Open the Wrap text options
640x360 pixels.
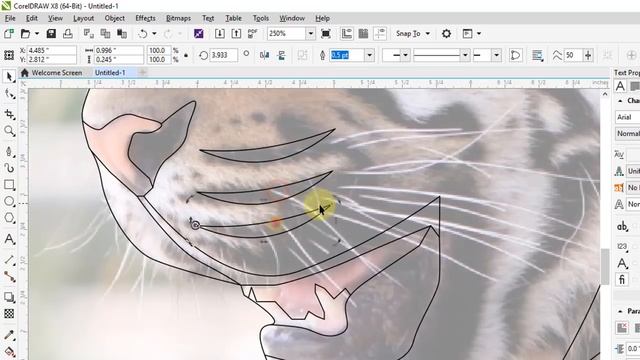(x=538, y=55)
